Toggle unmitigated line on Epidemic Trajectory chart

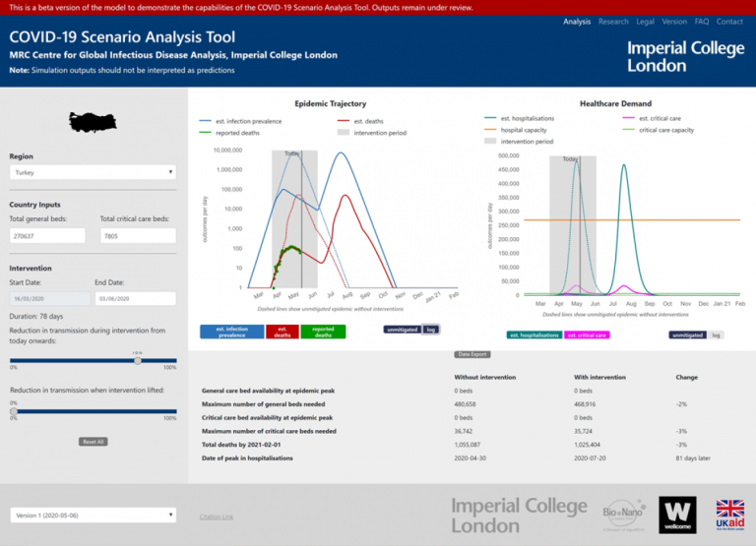point(403,330)
